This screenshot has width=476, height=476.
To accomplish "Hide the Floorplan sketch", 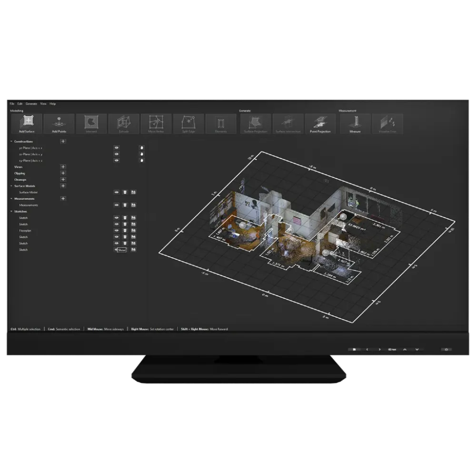I will point(117,230).
